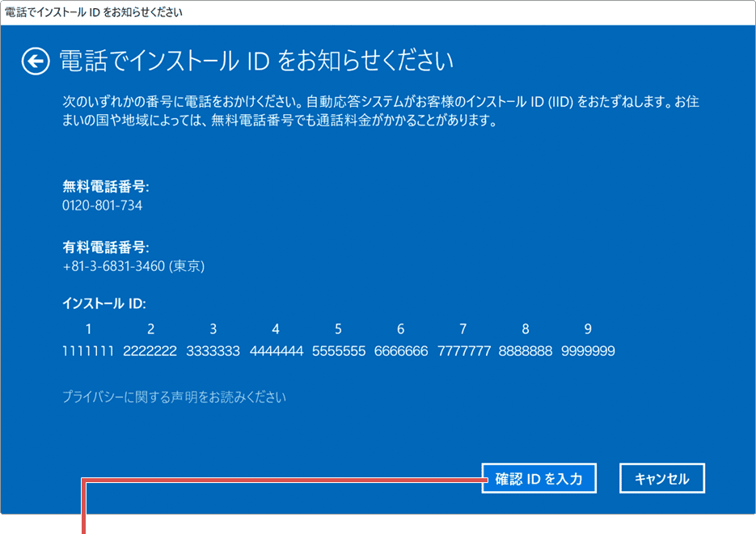This screenshot has height=534, width=756.
Task: Select installation ID group 9 value 9999999
Action: point(587,351)
